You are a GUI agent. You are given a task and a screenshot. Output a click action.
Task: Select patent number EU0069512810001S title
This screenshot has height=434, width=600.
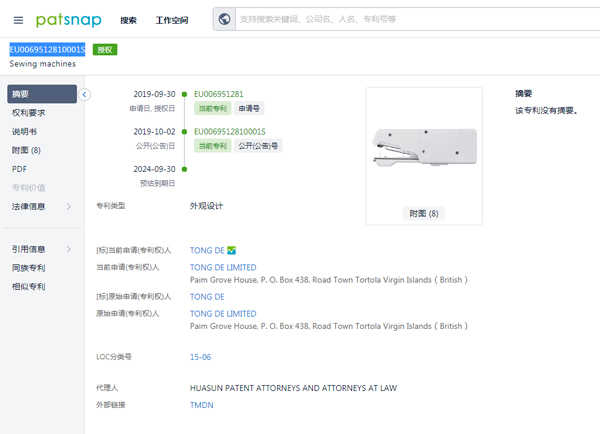pyautogui.click(x=47, y=49)
